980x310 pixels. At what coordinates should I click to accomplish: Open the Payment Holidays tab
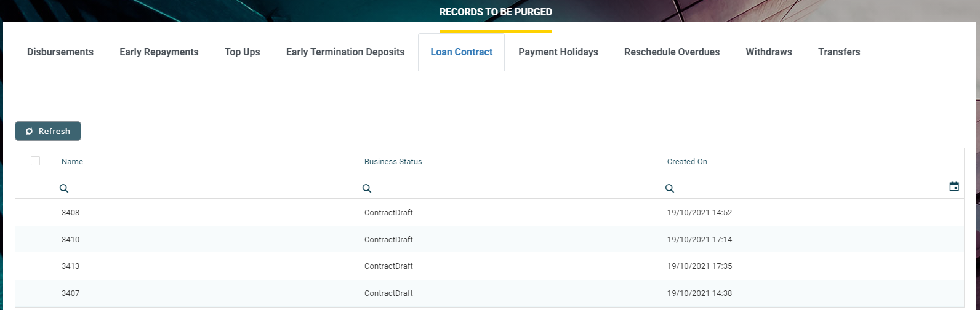point(558,52)
